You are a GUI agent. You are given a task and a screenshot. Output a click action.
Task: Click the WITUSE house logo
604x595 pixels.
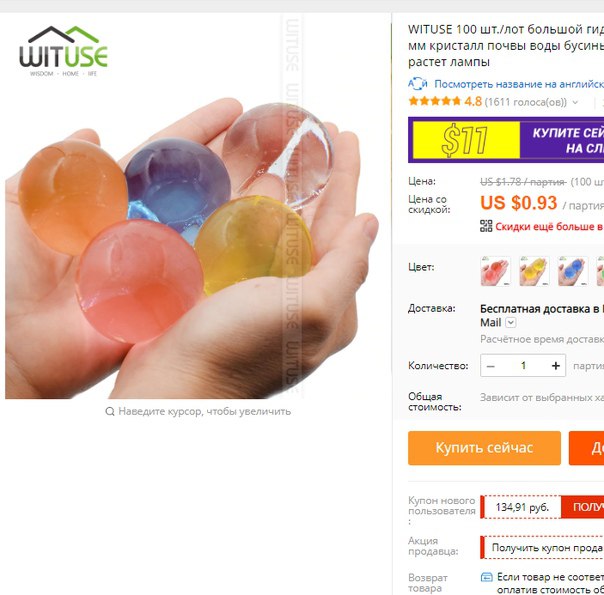[x=64, y=51]
